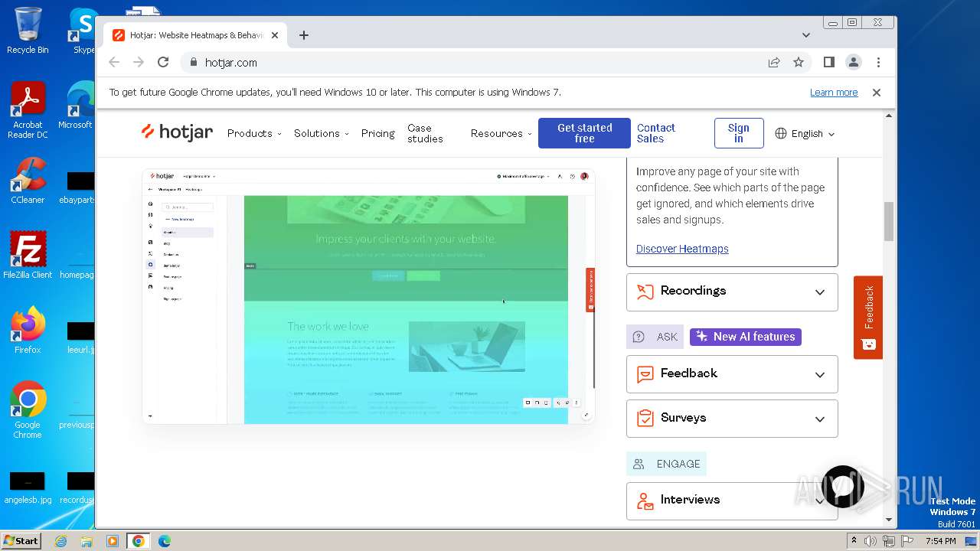Follow the Discover Heatmaps link
Image resolution: width=980 pixels, height=551 pixels.
pyautogui.click(x=682, y=249)
